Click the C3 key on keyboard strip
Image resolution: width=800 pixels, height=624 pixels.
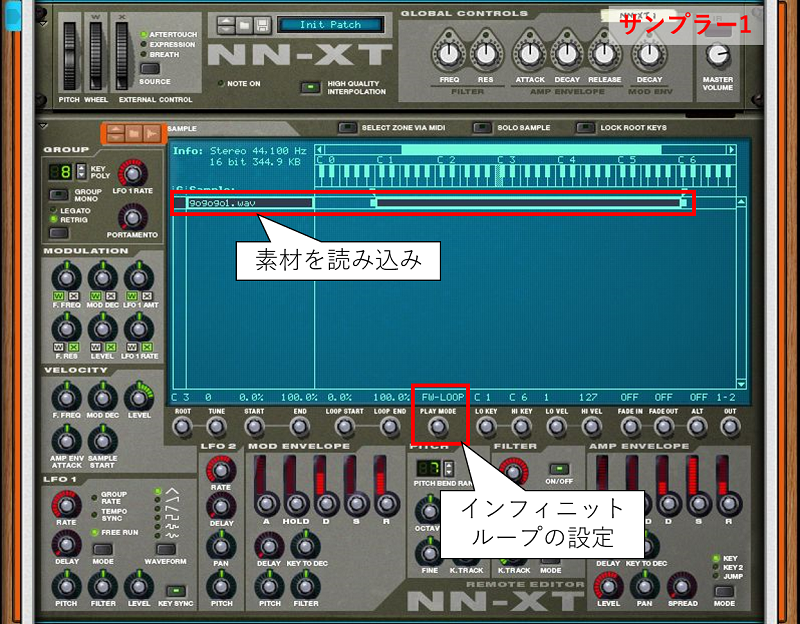point(501,174)
